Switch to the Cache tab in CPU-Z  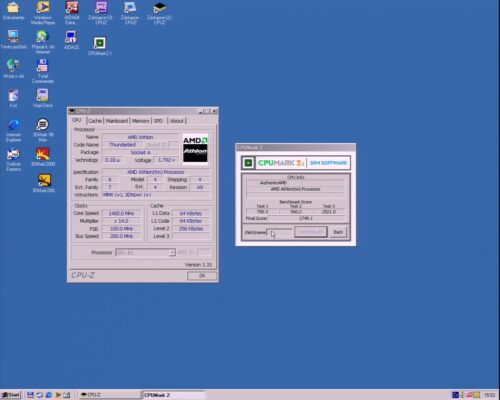click(95, 121)
